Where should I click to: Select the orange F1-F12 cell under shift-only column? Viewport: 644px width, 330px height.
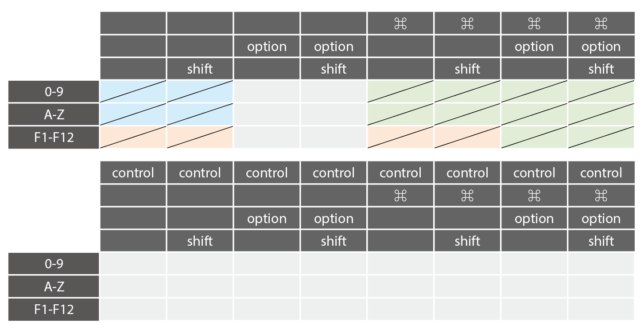point(200,137)
